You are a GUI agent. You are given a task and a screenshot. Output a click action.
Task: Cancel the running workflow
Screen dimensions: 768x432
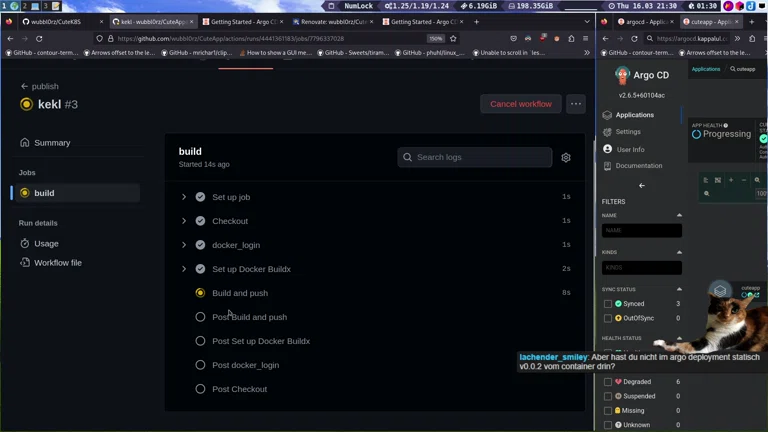(521, 104)
